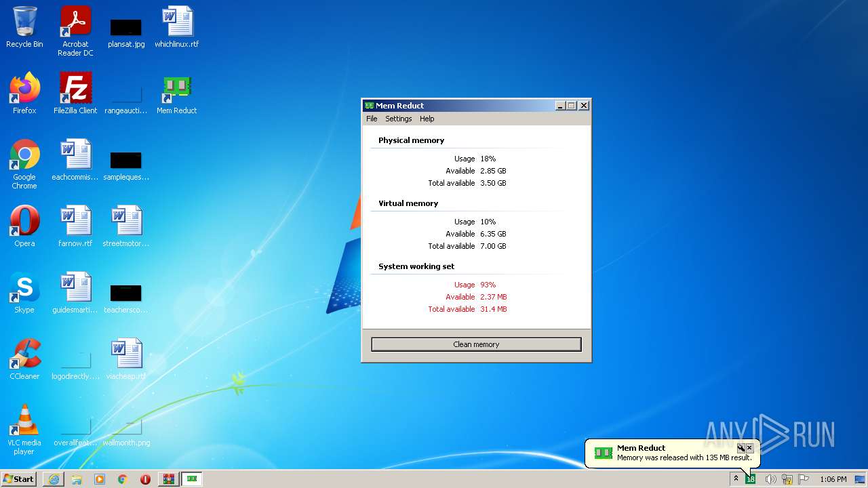This screenshot has height=488, width=868.
Task: Minimize the Mem Reduct window
Action: pyautogui.click(x=560, y=106)
